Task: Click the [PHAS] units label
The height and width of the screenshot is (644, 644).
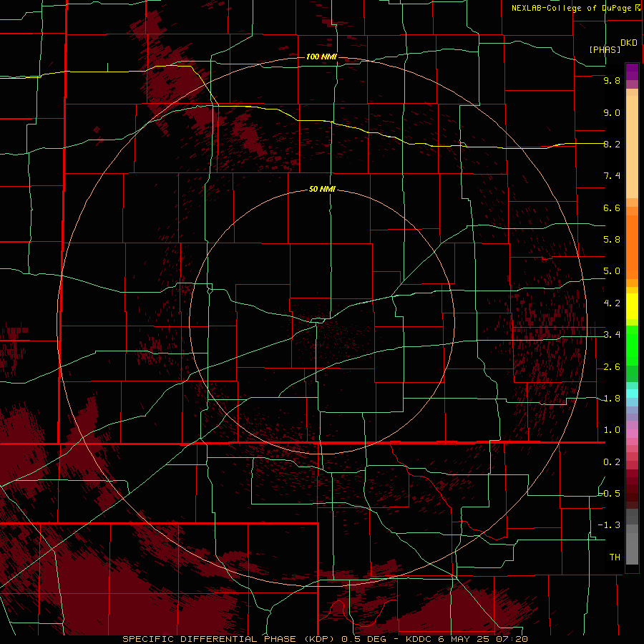Action: click(605, 50)
